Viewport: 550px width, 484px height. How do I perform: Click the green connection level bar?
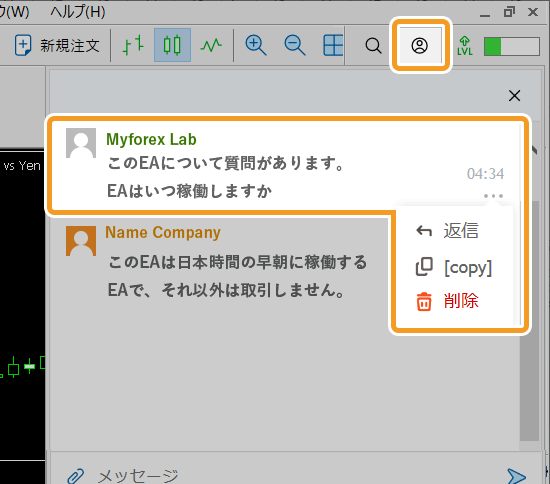coord(512,46)
